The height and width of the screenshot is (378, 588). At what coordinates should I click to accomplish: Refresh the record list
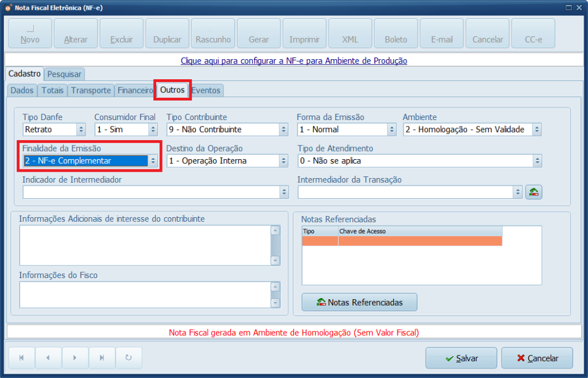tap(129, 357)
